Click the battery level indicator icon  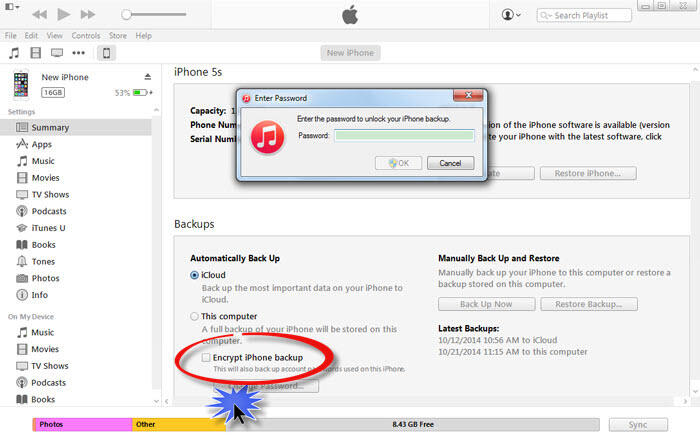point(141,92)
